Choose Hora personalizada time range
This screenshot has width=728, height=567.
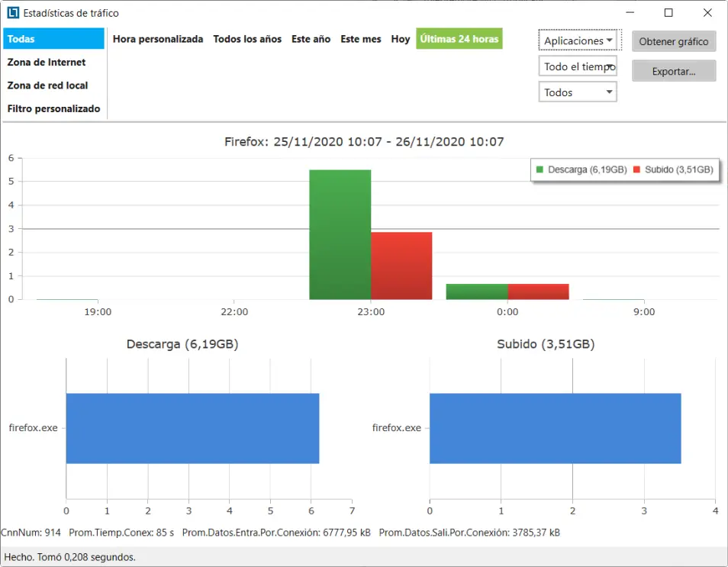pos(158,39)
